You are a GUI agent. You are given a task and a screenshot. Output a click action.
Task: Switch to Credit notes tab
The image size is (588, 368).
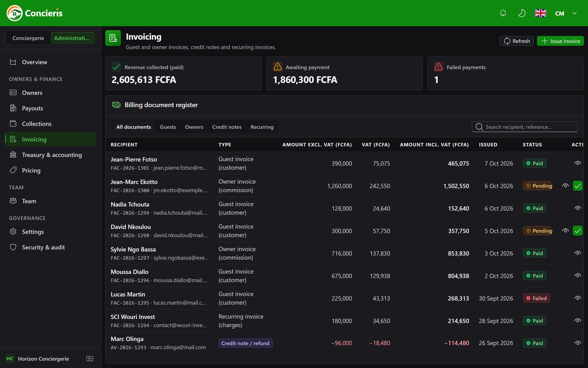pos(227,127)
